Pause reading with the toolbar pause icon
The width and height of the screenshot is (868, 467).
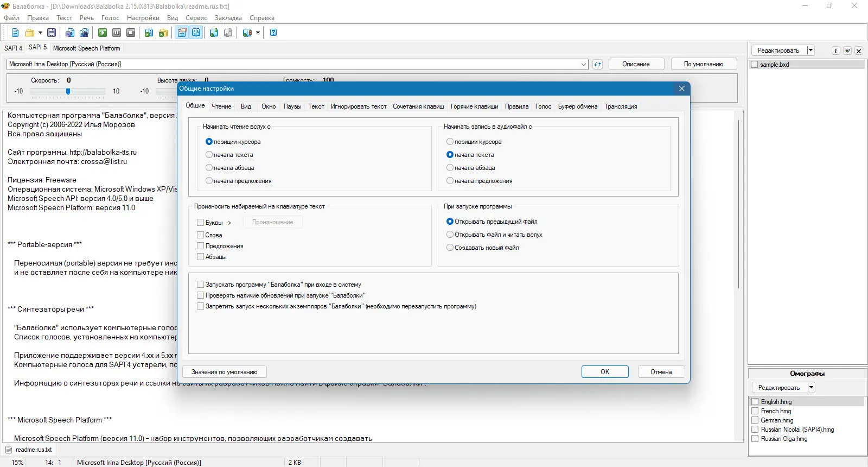[x=117, y=33]
